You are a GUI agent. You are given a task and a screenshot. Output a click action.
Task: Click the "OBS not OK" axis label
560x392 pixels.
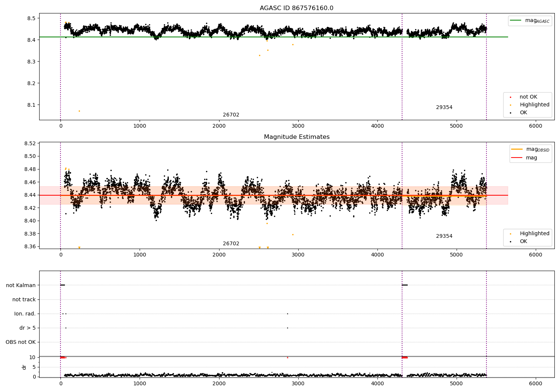(x=21, y=342)
